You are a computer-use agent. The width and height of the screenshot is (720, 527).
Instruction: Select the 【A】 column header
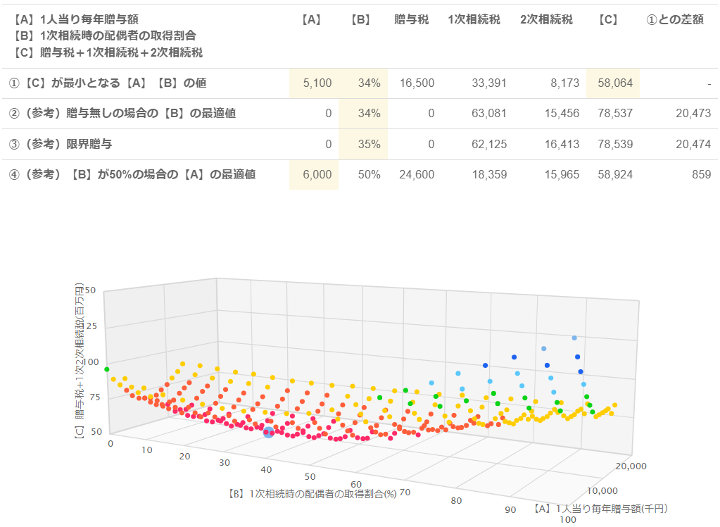(311, 19)
